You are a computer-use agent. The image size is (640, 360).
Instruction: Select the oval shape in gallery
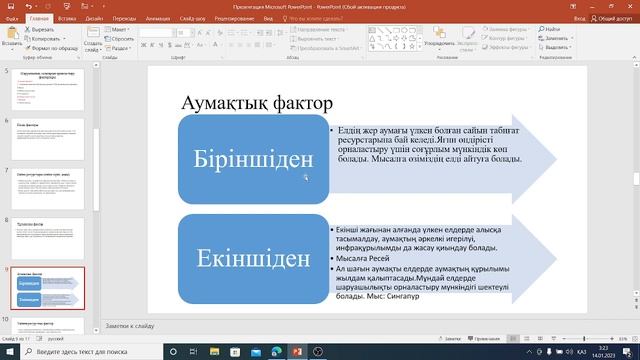coord(404,30)
